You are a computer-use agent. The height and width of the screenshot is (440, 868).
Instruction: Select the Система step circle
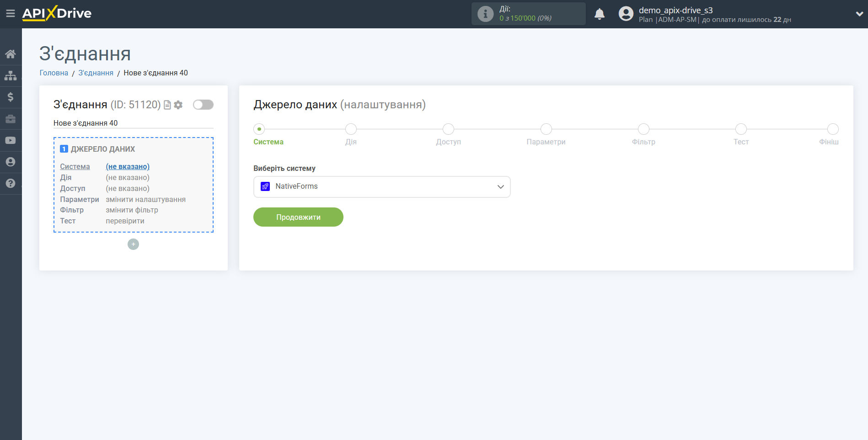coord(259,129)
